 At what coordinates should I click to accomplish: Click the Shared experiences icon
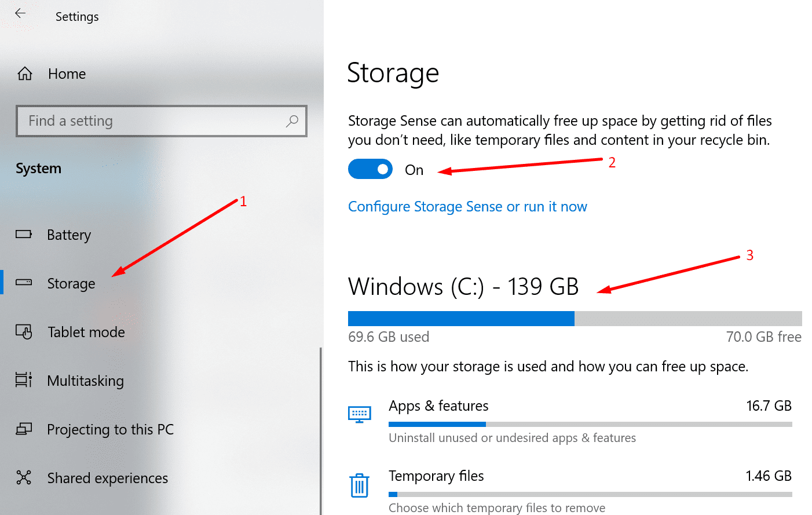[24, 477]
